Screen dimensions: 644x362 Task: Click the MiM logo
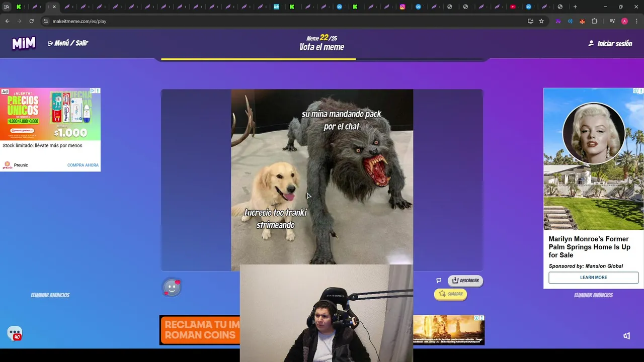pyautogui.click(x=24, y=43)
